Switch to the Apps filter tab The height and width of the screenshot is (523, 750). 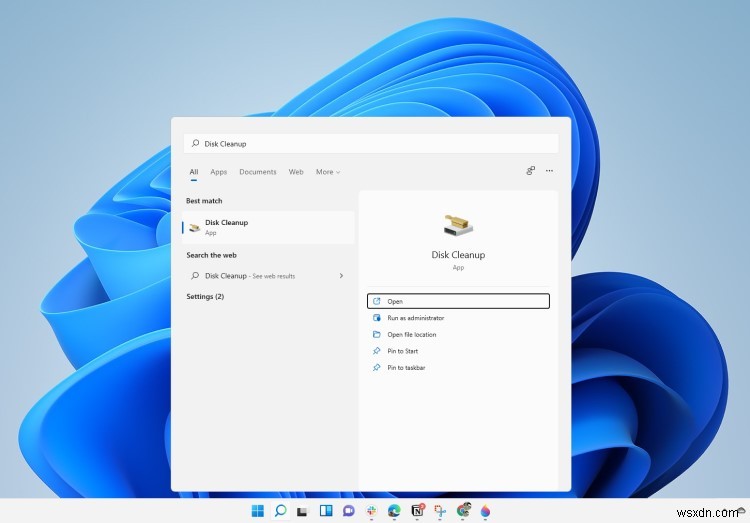(x=219, y=172)
